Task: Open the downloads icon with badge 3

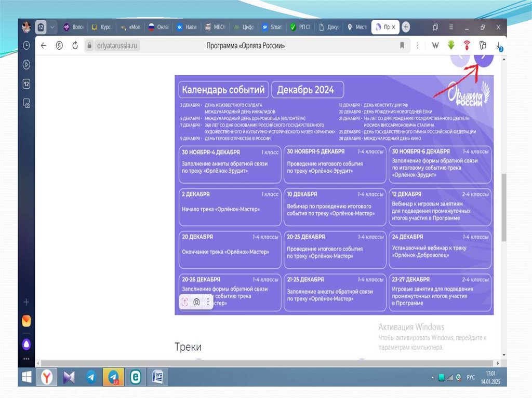Action: [499, 46]
